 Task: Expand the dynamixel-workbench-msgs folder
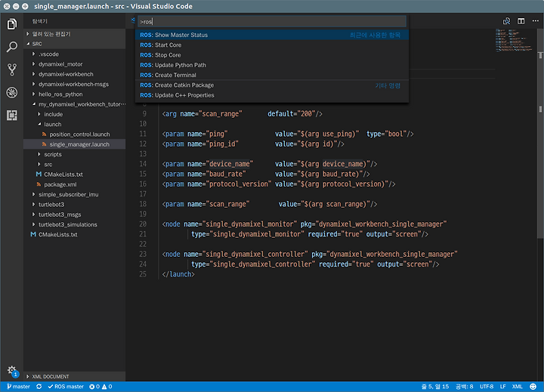point(74,85)
